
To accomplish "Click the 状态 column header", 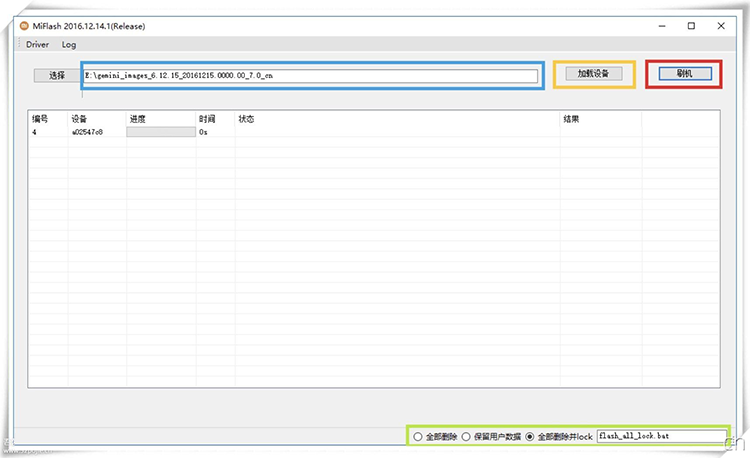I will point(246,119).
